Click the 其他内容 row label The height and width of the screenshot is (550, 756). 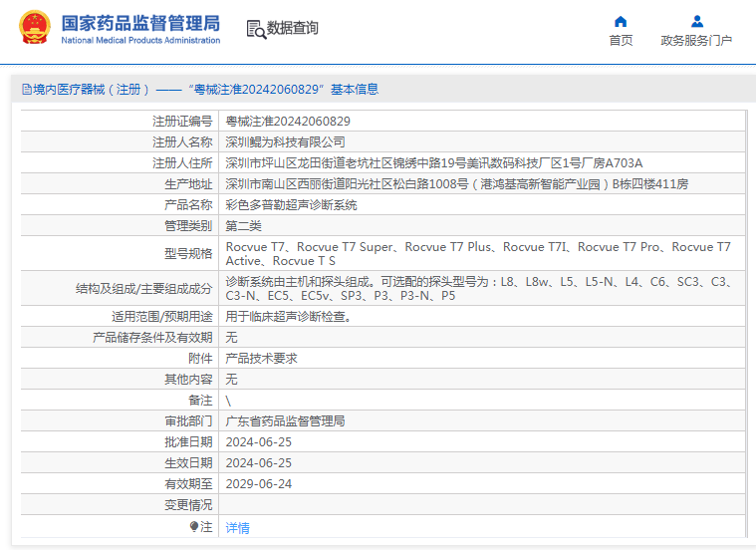pyautogui.click(x=188, y=380)
